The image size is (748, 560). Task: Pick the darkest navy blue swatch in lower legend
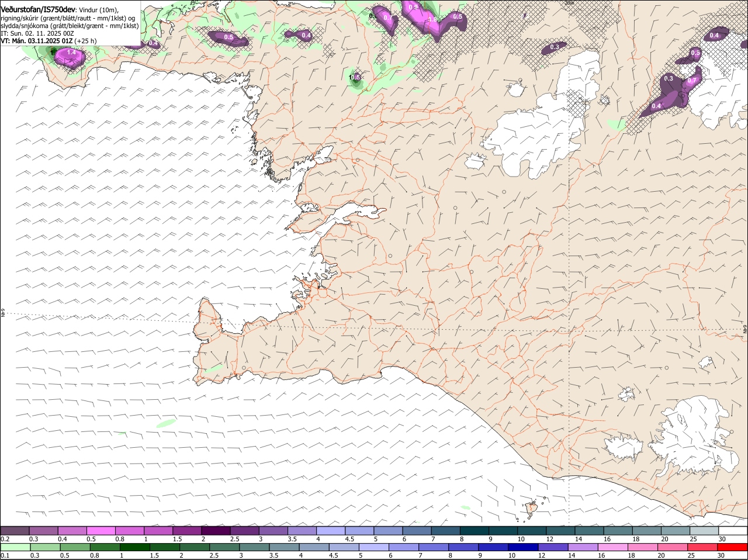pyautogui.click(x=522, y=547)
